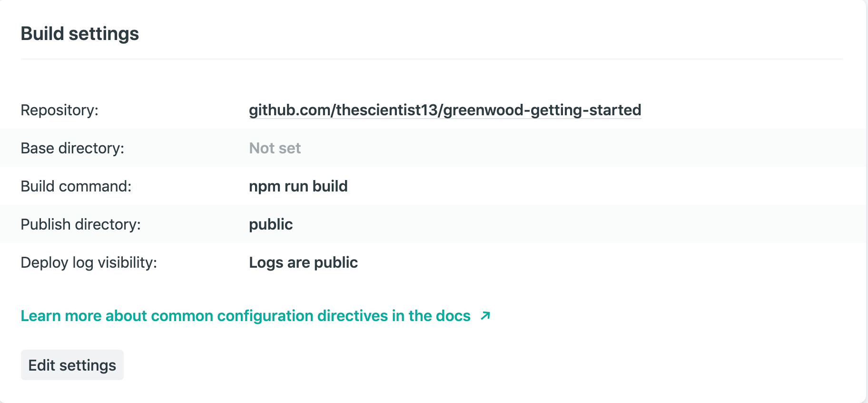
Task: Select the 'Not set' base directory value
Action: coord(275,148)
